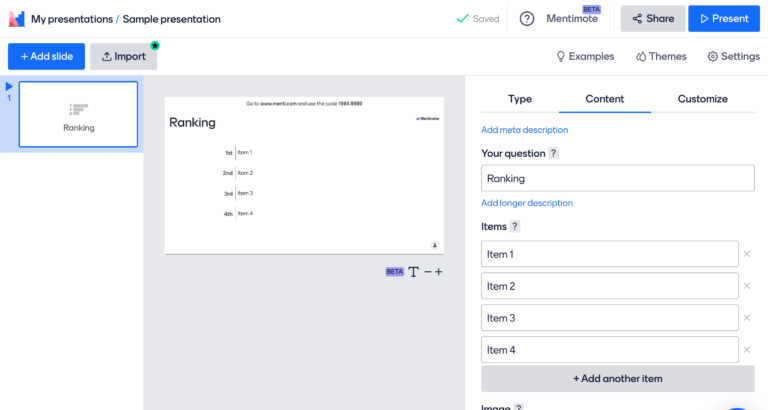Click the Item 3 input field
The image size is (768, 410).
tap(610, 317)
